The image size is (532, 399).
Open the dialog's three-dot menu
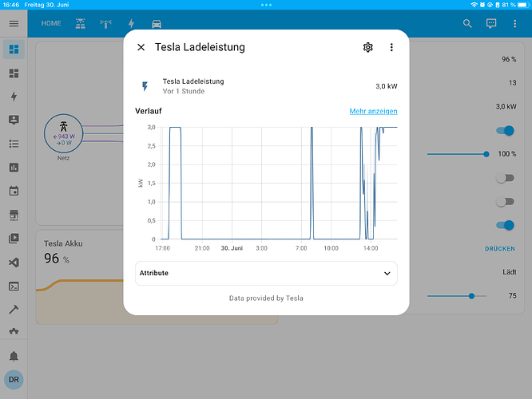391,47
